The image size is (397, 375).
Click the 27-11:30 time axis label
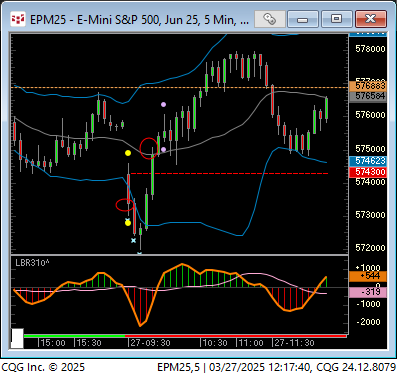tap(294, 343)
